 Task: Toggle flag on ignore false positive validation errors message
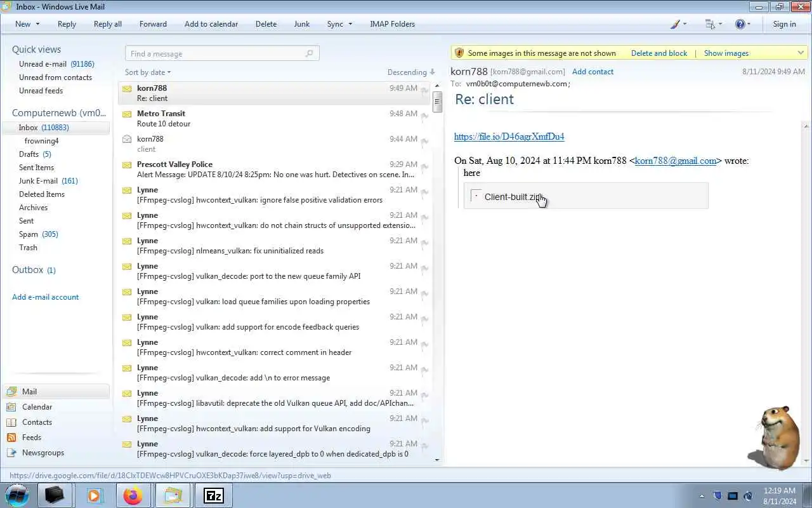(x=424, y=192)
